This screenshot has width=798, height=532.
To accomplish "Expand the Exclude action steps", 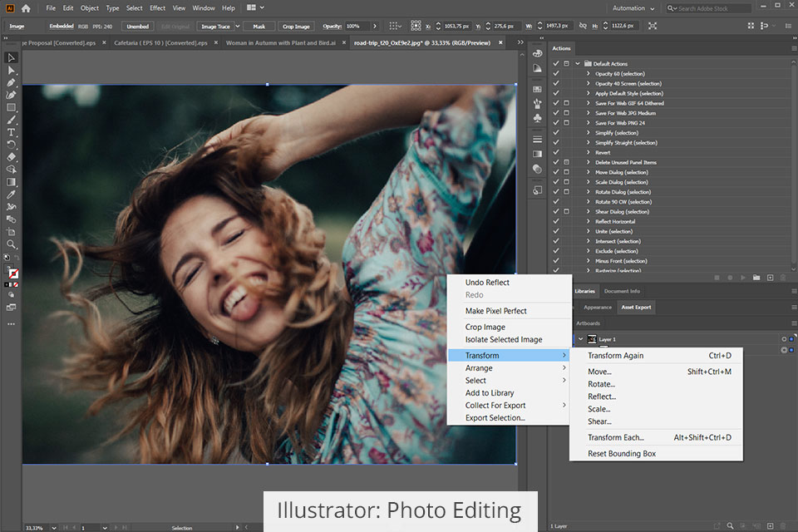I will [x=589, y=251].
